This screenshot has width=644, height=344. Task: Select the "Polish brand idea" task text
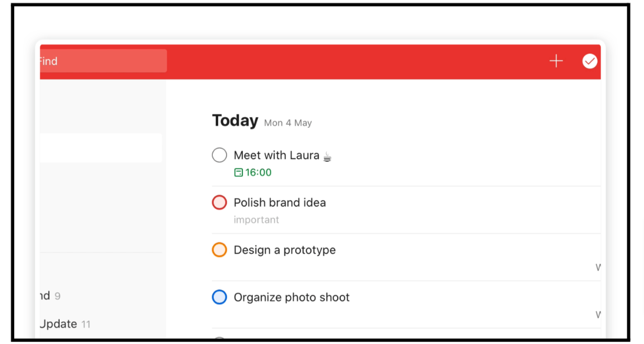pos(280,202)
